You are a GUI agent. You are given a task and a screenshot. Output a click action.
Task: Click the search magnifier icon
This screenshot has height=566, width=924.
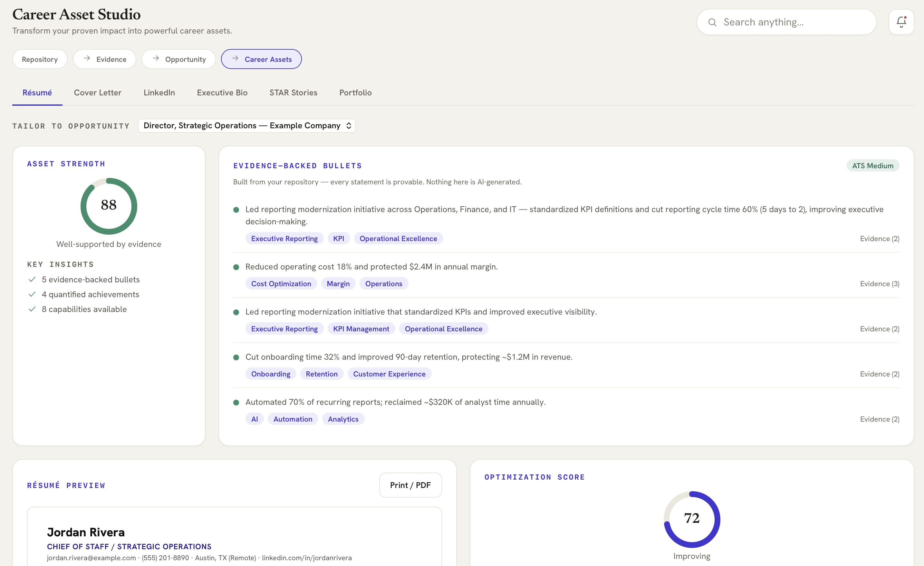point(712,22)
